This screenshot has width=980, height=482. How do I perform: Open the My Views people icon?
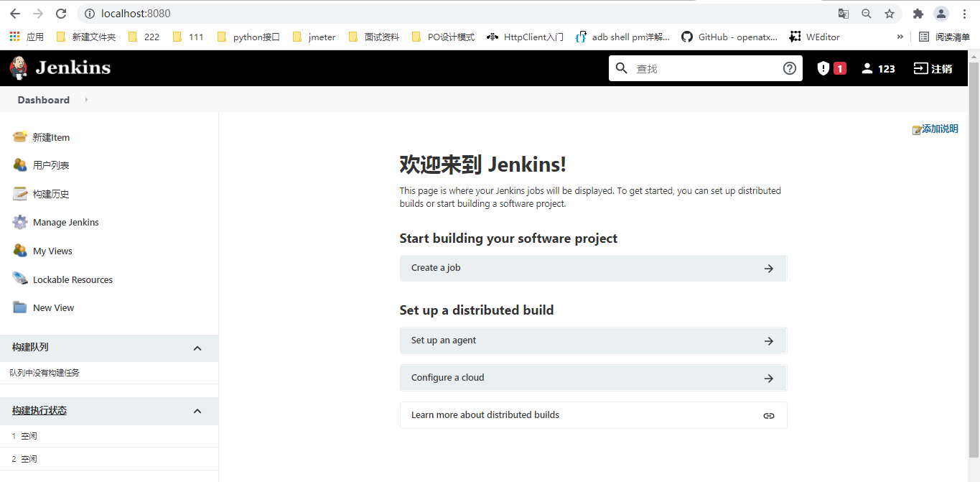click(x=20, y=251)
